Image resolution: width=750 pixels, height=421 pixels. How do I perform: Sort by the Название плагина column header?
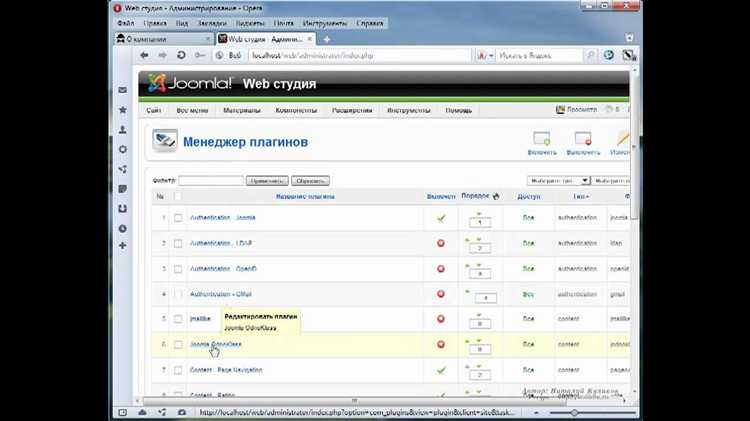(x=305, y=197)
